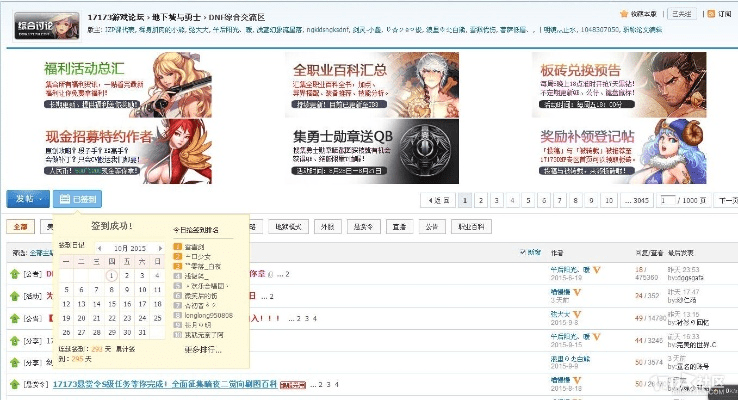Click V badge beside 张大大 author
This screenshot has width=738, height=400.
coord(577,314)
